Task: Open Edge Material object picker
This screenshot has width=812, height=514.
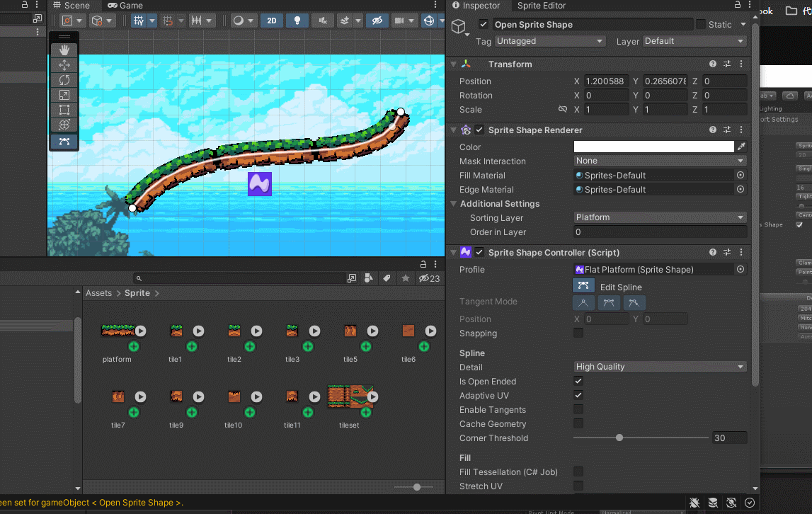Action: point(740,189)
